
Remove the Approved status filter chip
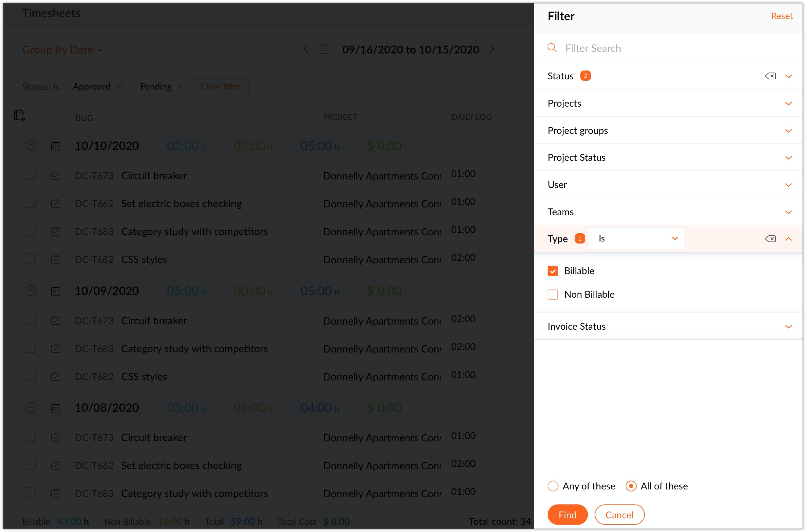pyautogui.click(x=119, y=87)
